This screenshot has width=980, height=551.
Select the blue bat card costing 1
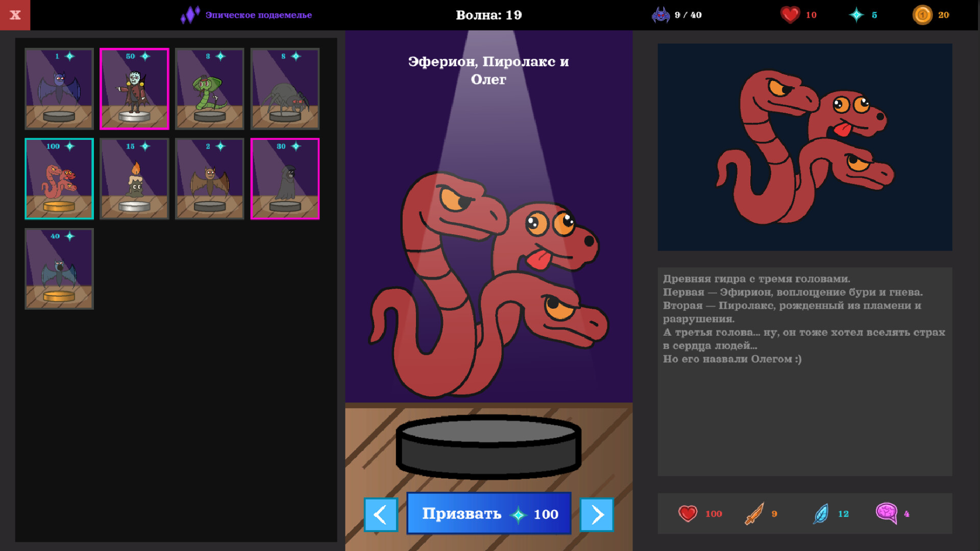click(x=59, y=89)
